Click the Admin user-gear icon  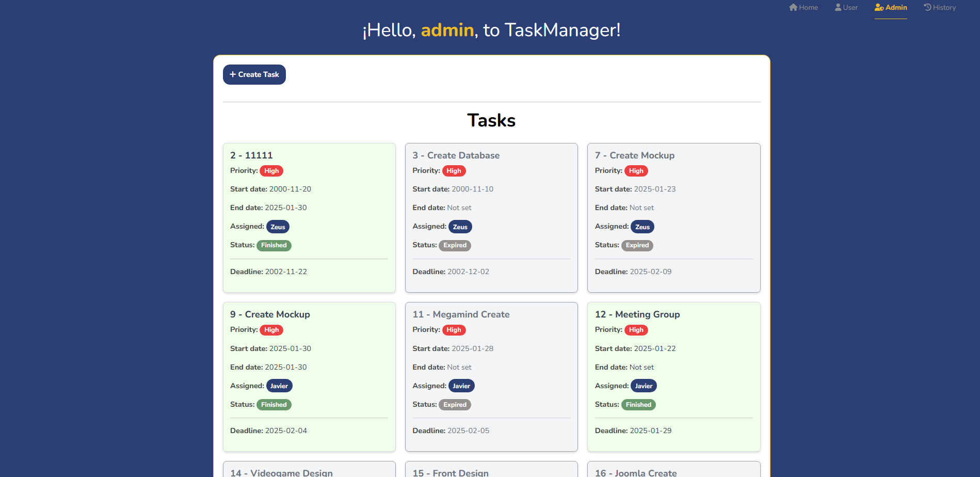pyautogui.click(x=879, y=7)
